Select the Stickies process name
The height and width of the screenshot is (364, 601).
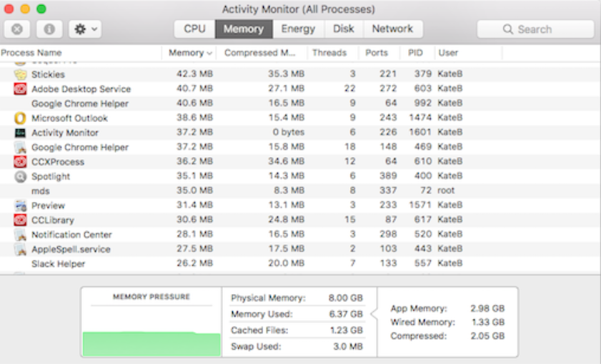(48, 74)
